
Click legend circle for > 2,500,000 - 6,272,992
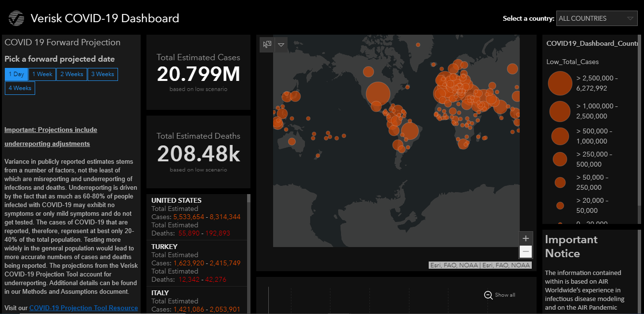(x=560, y=83)
